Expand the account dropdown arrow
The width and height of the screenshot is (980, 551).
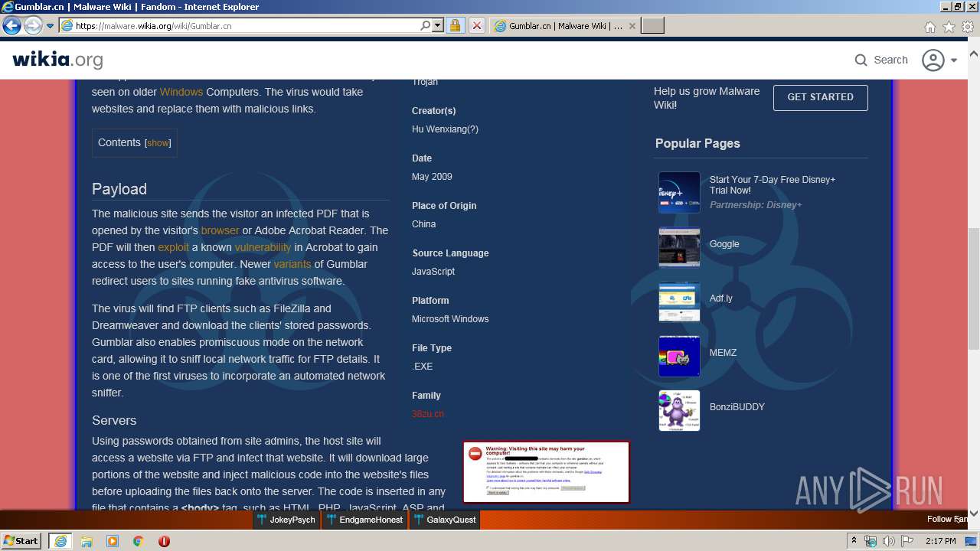pos(954,60)
